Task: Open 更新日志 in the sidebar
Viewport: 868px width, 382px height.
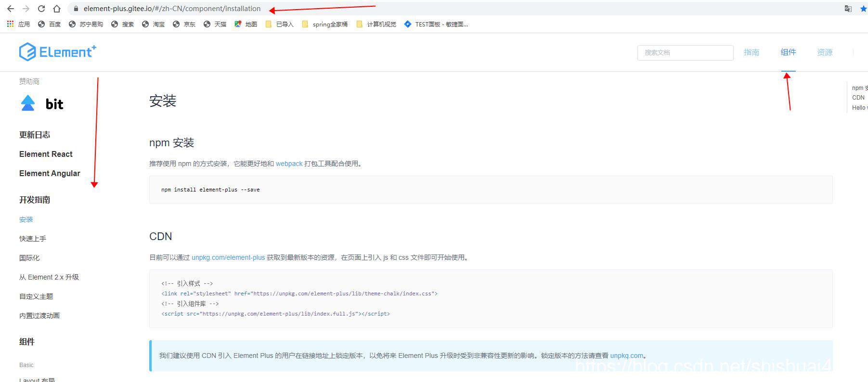Action: 35,135
